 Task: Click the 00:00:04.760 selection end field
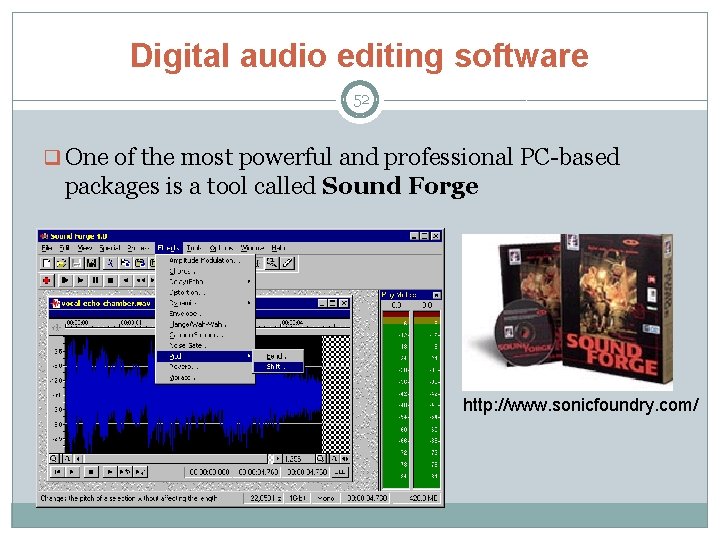pos(259,472)
